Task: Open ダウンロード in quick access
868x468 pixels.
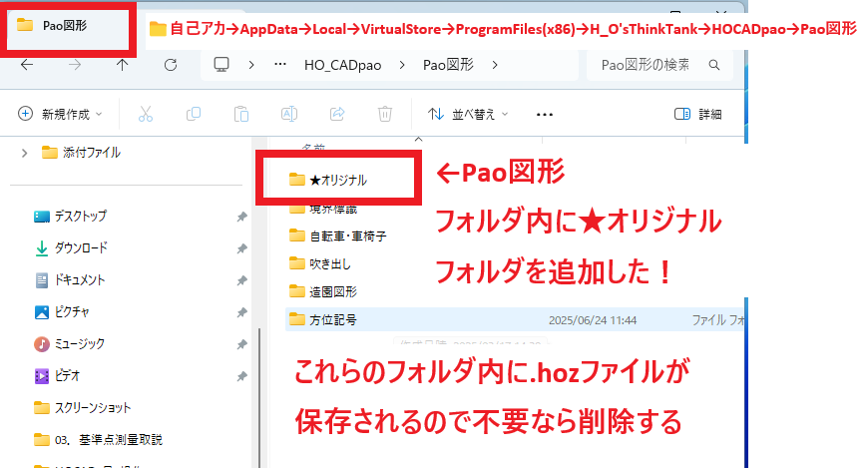Action: point(71,248)
